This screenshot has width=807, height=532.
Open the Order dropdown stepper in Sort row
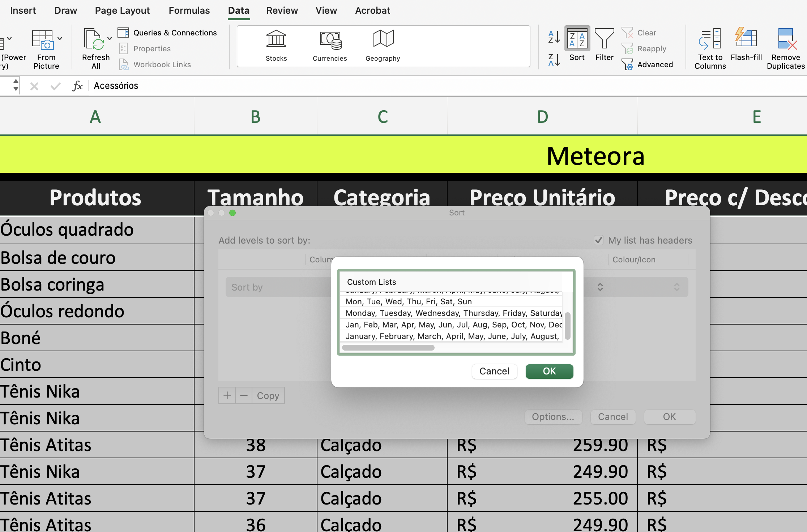pos(600,287)
